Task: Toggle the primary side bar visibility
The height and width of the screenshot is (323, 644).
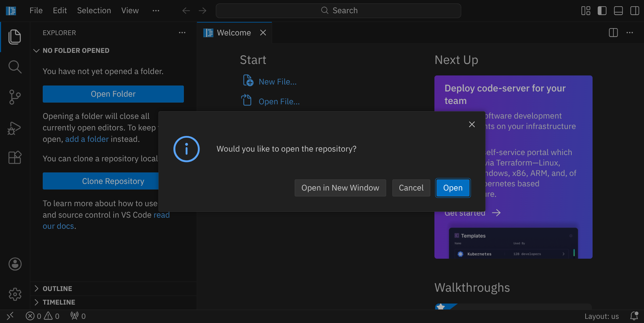Action: [x=602, y=11]
